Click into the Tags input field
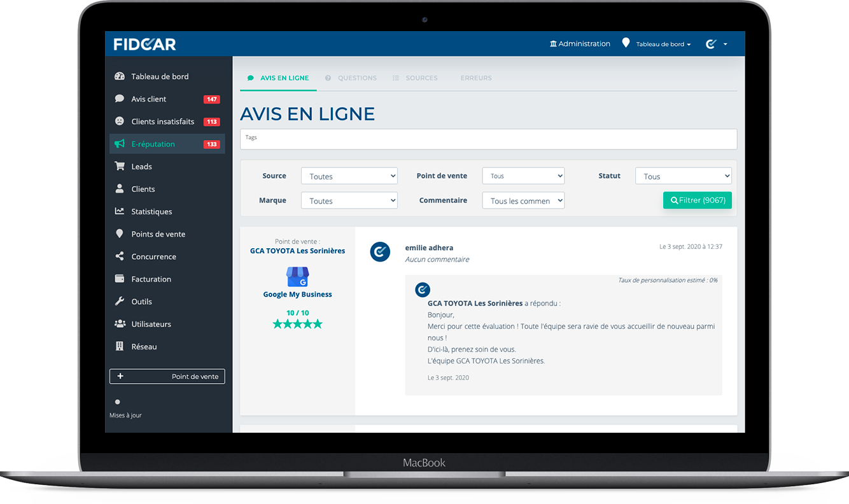849x504 pixels. 488,139
